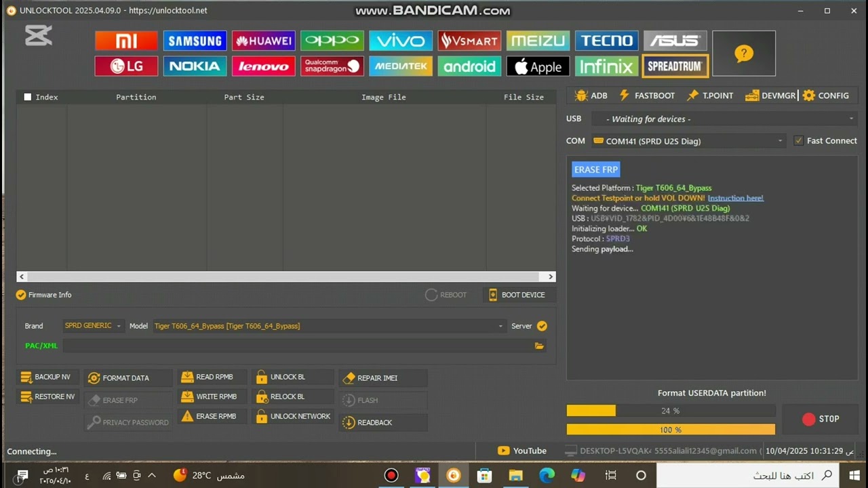Click the 24% progress bar
This screenshot has width=868, height=488.
671,411
